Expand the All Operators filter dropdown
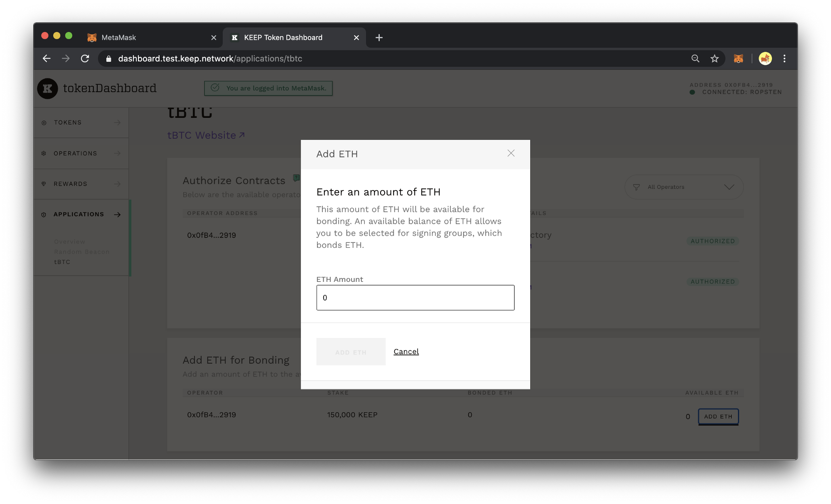Screen dimensions: 831x504 [684, 187]
